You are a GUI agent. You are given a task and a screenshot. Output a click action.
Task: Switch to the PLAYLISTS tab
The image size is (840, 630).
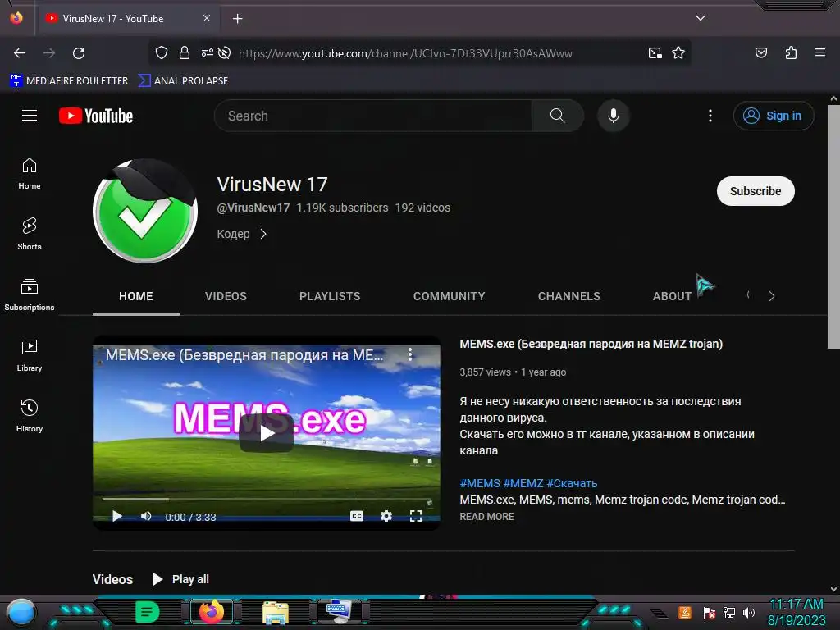(x=330, y=296)
